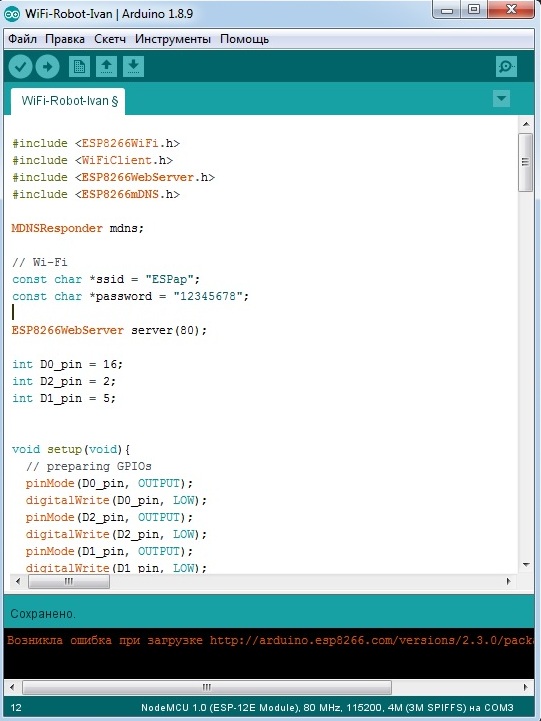Click the MDNSResponder mdns; line

pyautogui.click(x=78, y=229)
